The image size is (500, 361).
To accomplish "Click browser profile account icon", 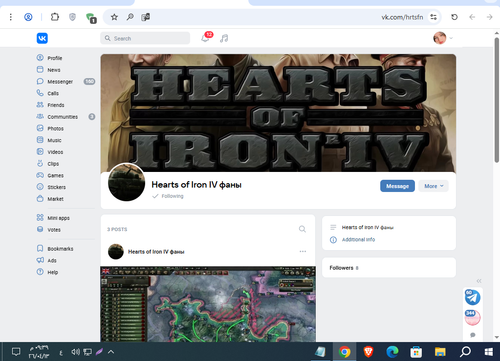I will [x=28, y=17].
